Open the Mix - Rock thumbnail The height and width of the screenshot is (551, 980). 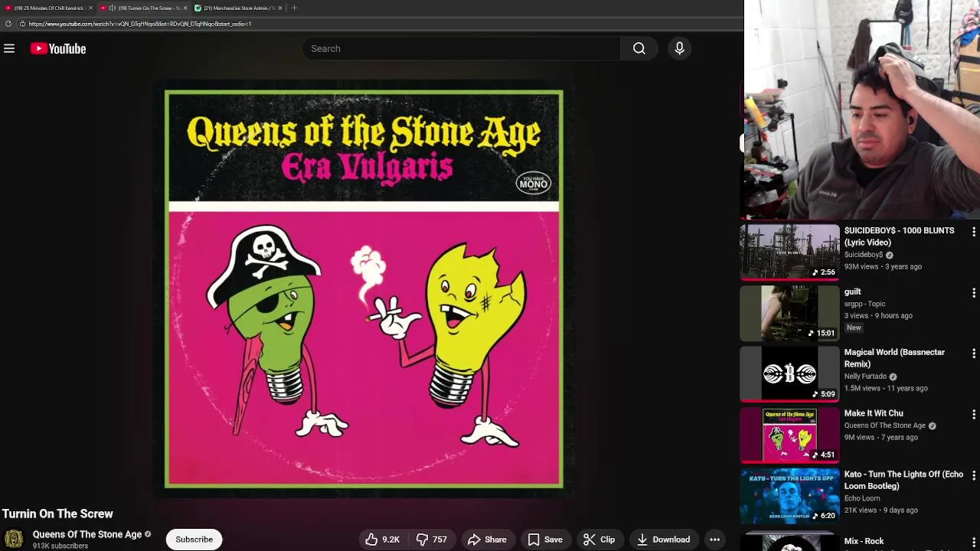coord(790,541)
